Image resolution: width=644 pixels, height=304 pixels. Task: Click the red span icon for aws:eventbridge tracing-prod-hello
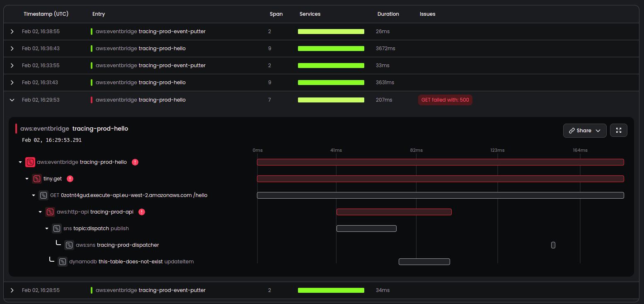30,162
